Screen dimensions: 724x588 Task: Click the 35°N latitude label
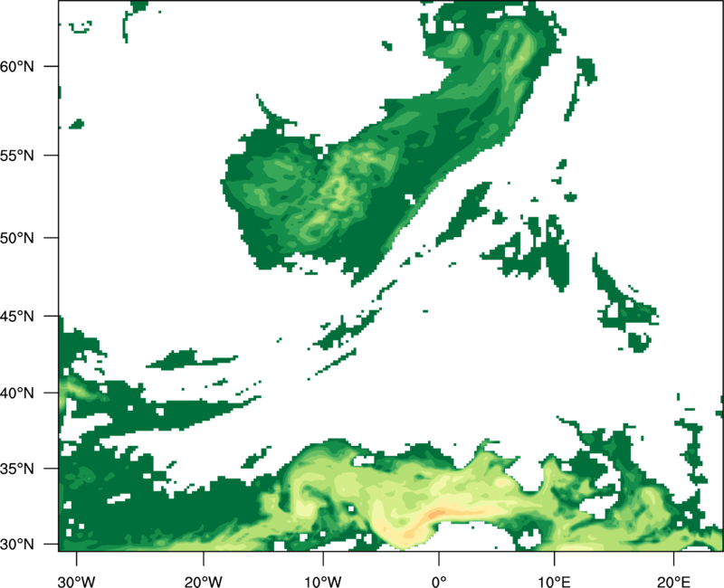(x=17, y=469)
